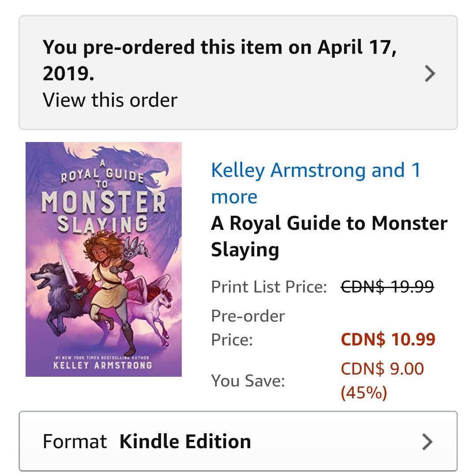Image resolution: width=476 pixels, height=476 pixels.
Task: Click the 'Pre-order Price:' label
Action: pyautogui.click(x=248, y=328)
